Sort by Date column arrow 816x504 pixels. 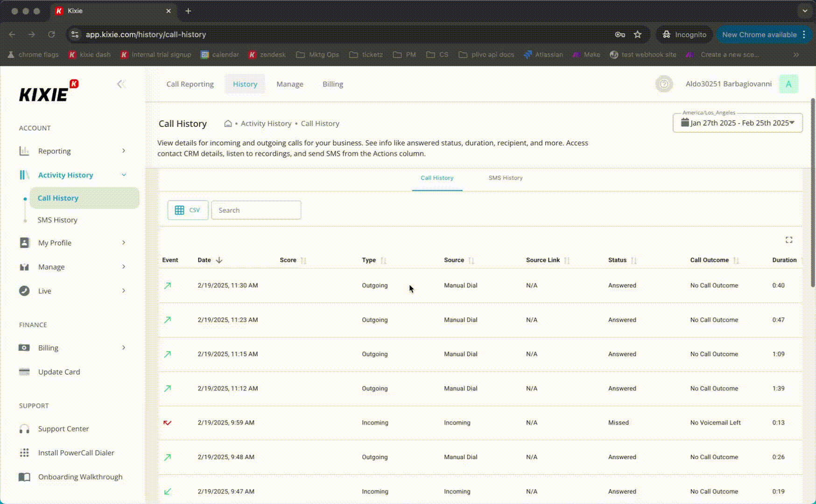(219, 260)
